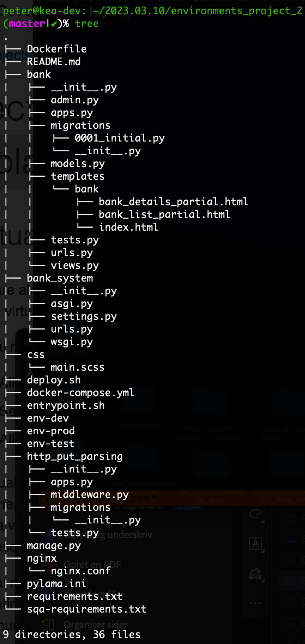Screen dimensions: 305x644
Task: Click the blank document icon in sidebar
Action: point(291,602)
